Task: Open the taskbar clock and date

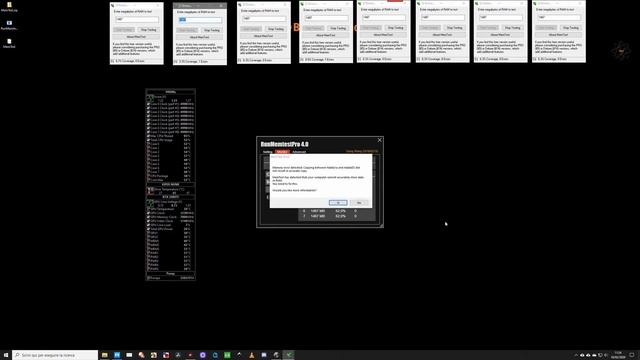Action: [x=618, y=355]
